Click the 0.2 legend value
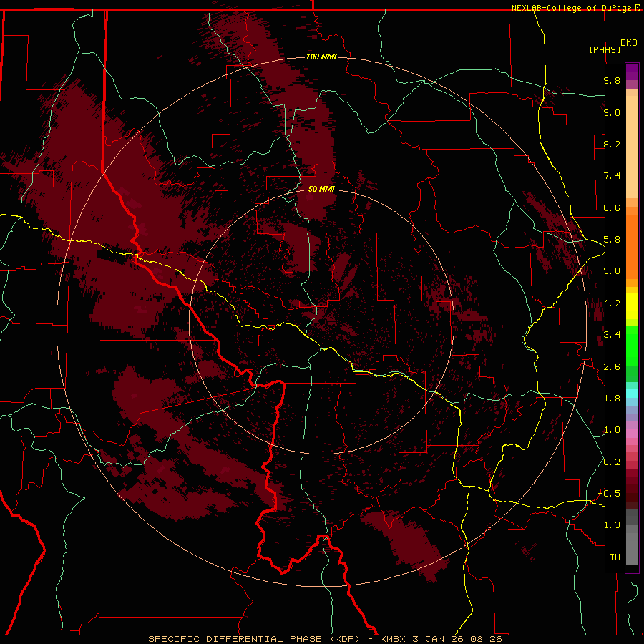This screenshot has width=644, height=644. pyautogui.click(x=612, y=462)
